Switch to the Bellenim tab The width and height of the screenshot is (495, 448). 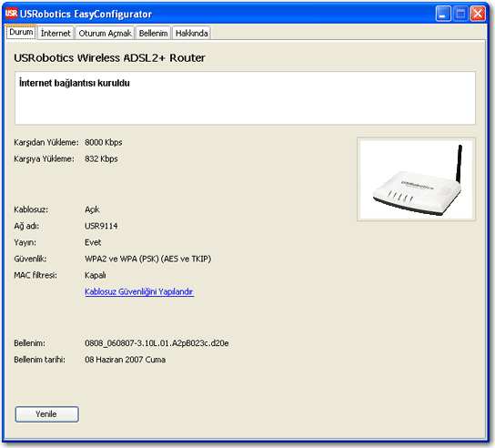tap(154, 33)
